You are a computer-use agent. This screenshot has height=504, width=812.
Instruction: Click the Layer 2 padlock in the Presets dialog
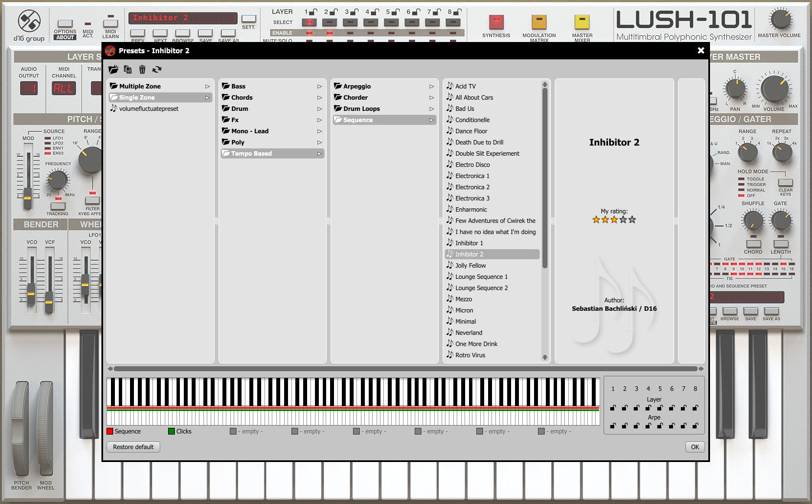point(625,408)
